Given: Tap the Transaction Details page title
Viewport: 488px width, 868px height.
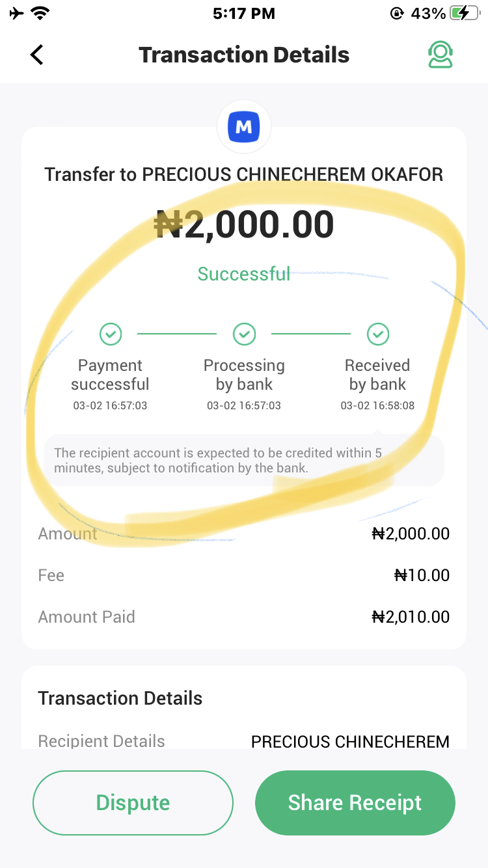Looking at the screenshot, I should pos(244,55).
